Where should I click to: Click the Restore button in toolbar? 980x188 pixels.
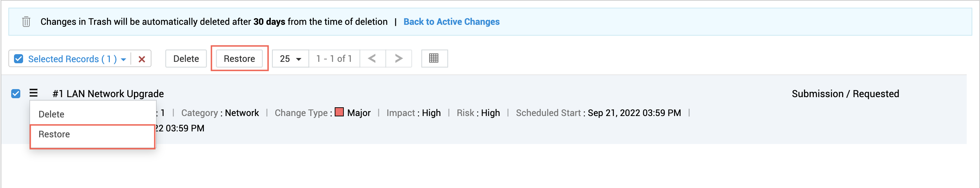click(x=239, y=59)
